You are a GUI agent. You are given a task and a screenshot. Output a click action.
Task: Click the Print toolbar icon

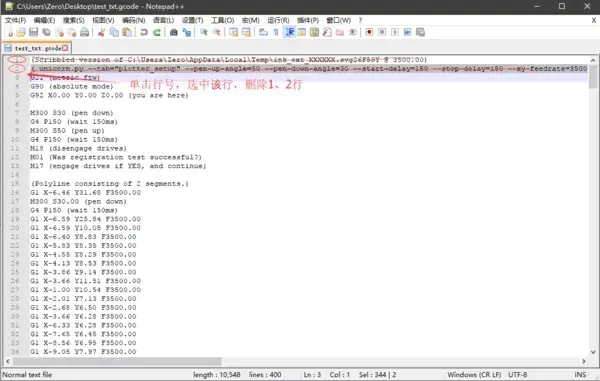tap(85, 33)
